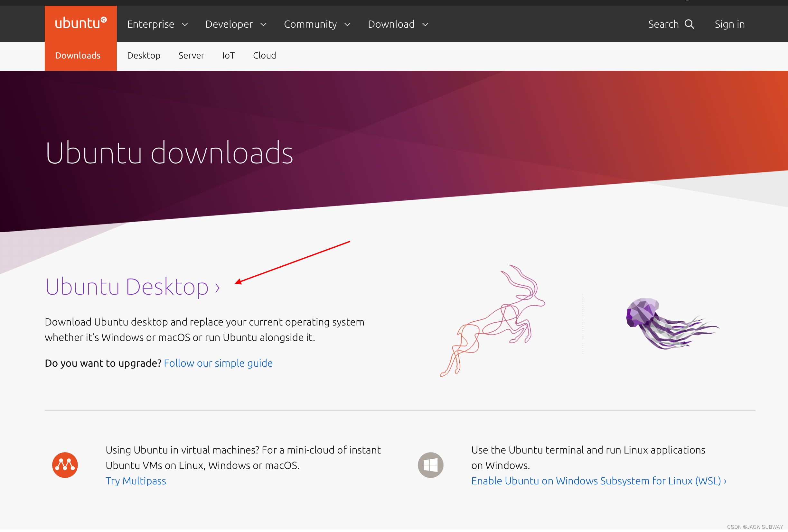Image resolution: width=788 pixels, height=532 pixels.
Task: Click Sign in
Action: 730,24
